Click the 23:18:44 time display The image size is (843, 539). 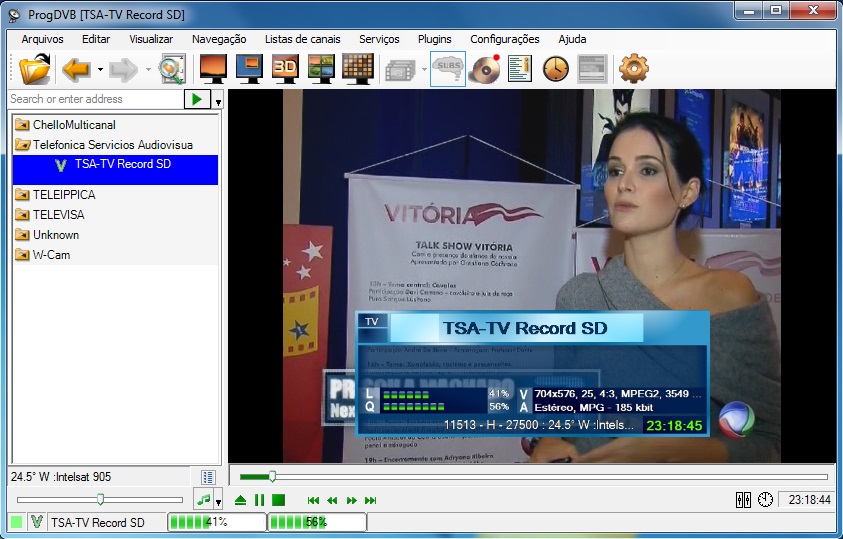(810, 500)
